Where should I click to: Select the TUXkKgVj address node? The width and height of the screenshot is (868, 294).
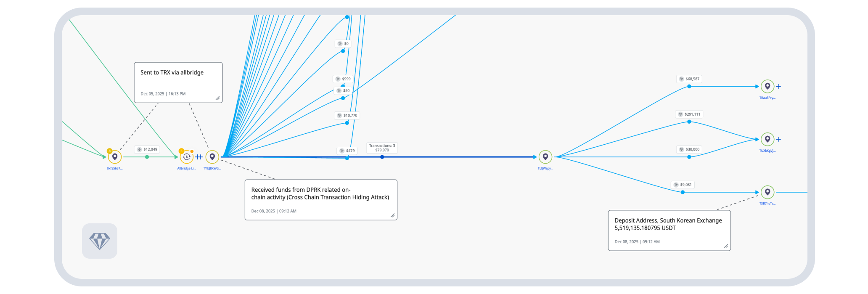767,139
